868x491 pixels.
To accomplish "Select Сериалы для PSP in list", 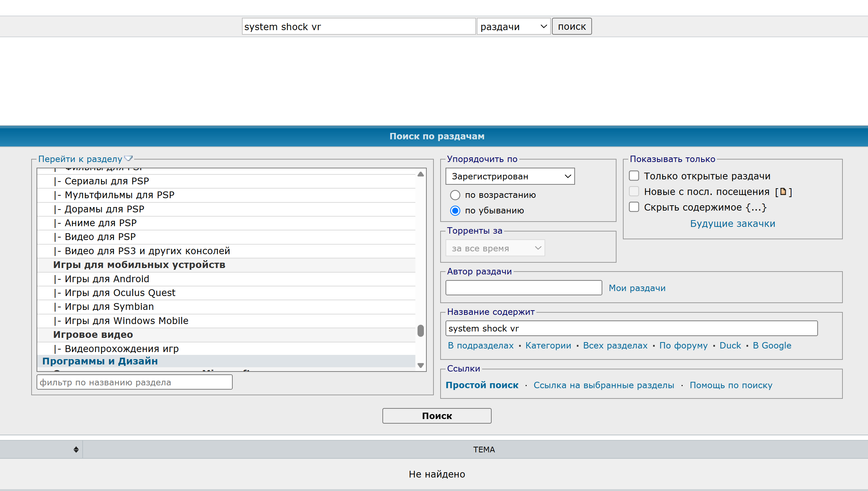I will pyautogui.click(x=226, y=181).
